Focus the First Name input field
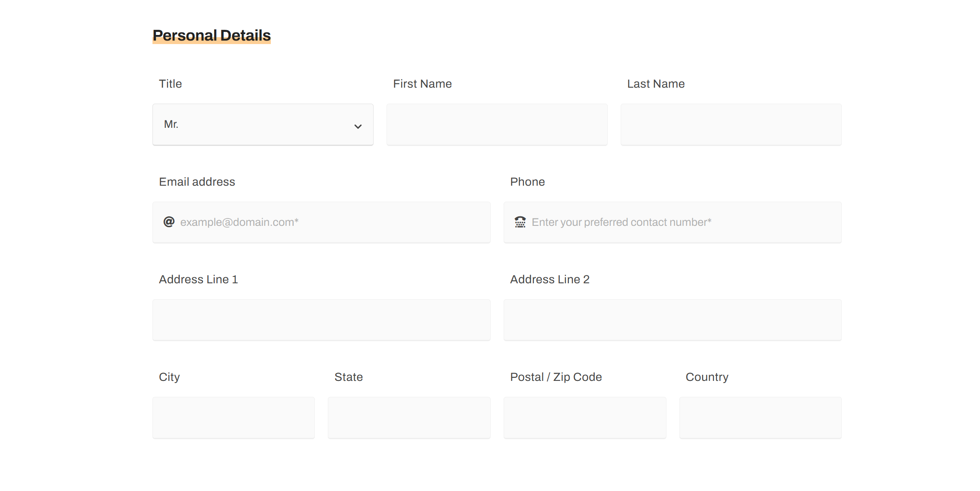The width and height of the screenshot is (980, 491). coord(497,124)
